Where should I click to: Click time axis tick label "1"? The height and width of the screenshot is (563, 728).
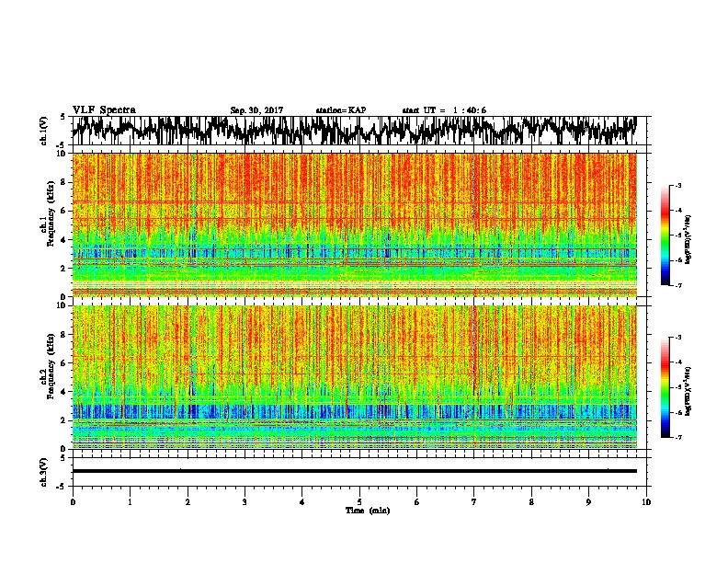(130, 502)
